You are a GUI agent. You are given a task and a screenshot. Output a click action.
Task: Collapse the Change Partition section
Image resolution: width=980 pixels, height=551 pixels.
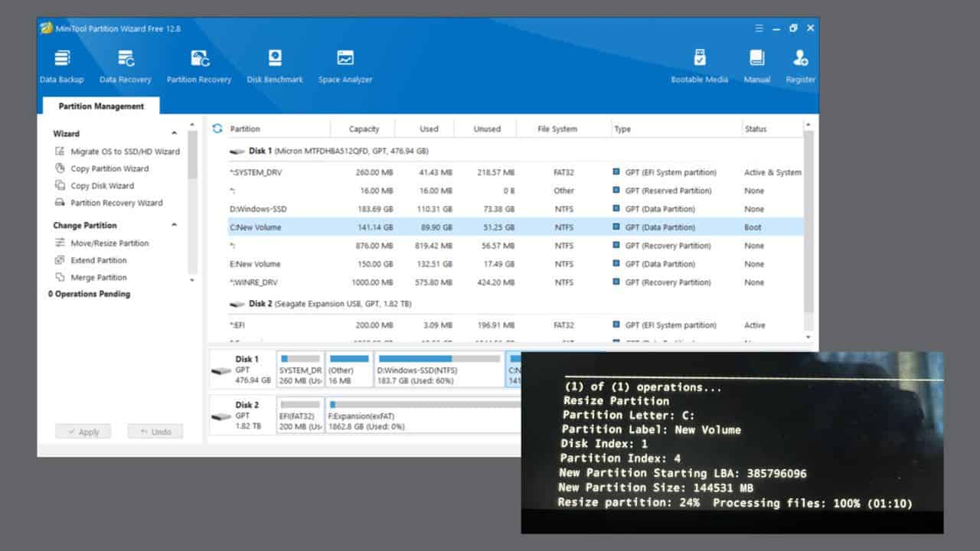(x=174, y=226)
